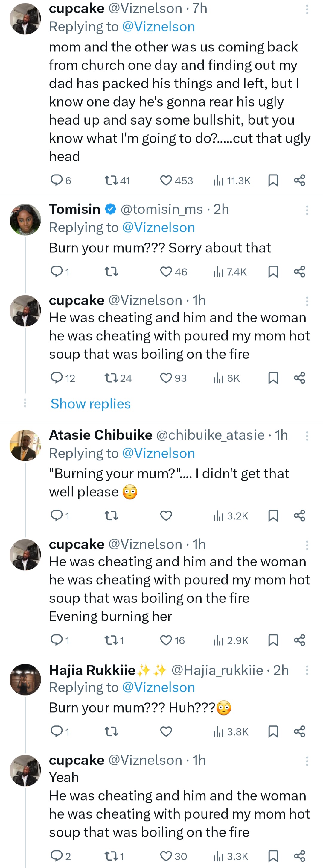Screen dimensions: 323x868
Task: Share Tomisin's reply tweet
Action: click(x=299, y=272)
